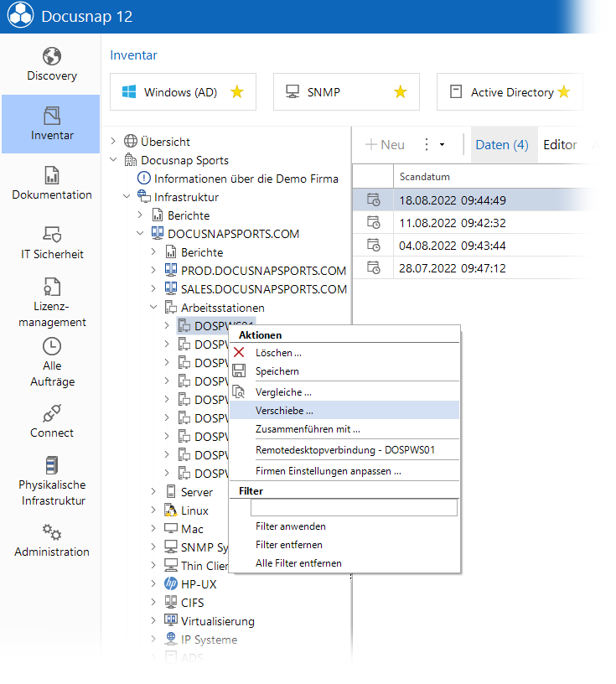616x684 pixels.
Task: Collapse the Arbeitsstationen tree node
Action: [153, 307]
